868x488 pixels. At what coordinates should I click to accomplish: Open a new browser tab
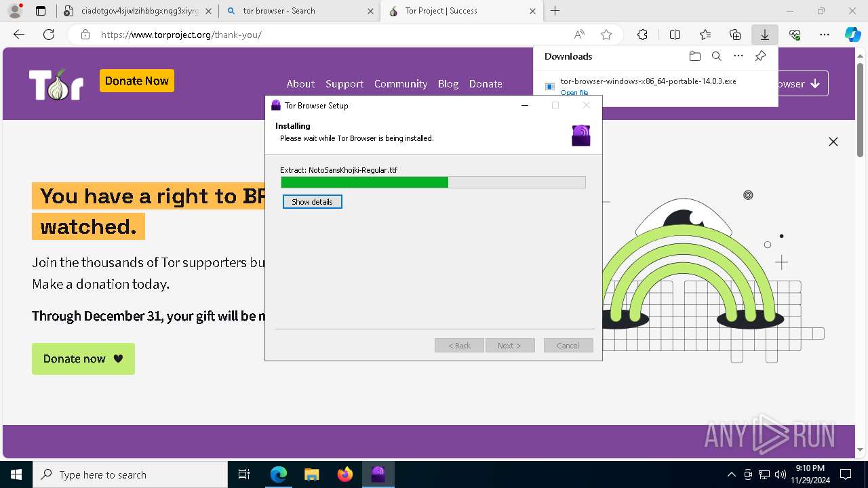tap(555, 11)
